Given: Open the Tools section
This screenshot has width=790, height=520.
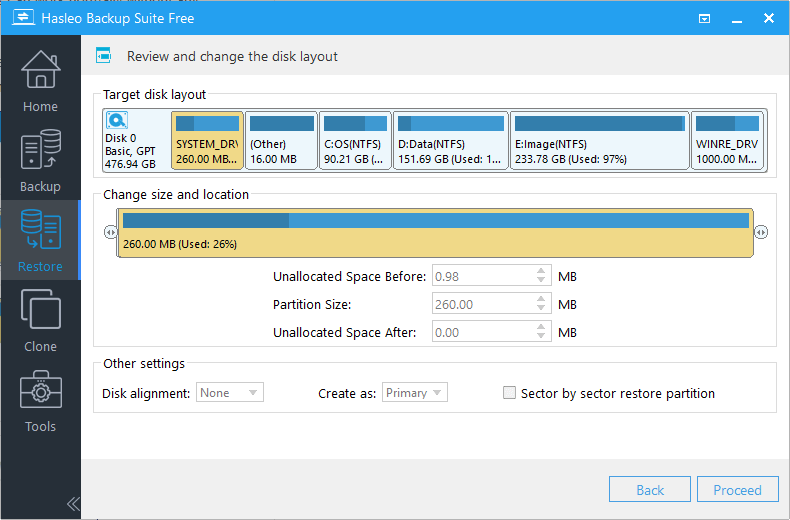Looking at the screenshot, I should click(40, 400).
